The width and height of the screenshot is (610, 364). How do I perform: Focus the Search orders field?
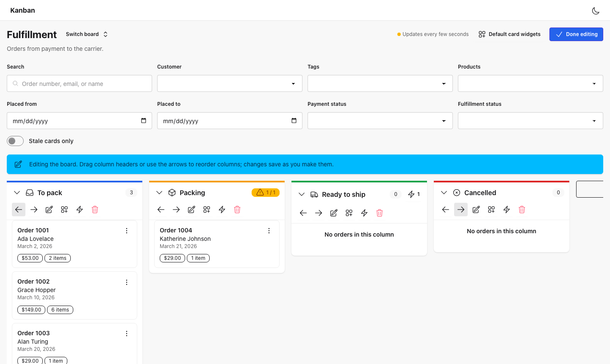click(79, 83)
